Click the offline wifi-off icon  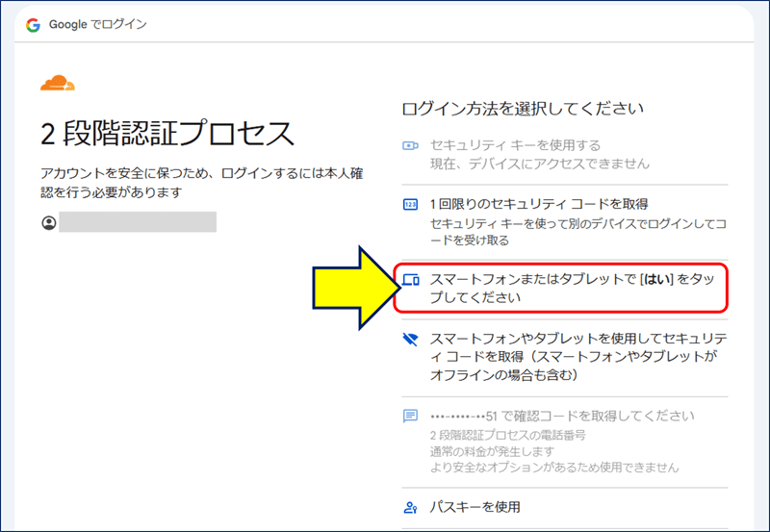(x=410, y=340)
